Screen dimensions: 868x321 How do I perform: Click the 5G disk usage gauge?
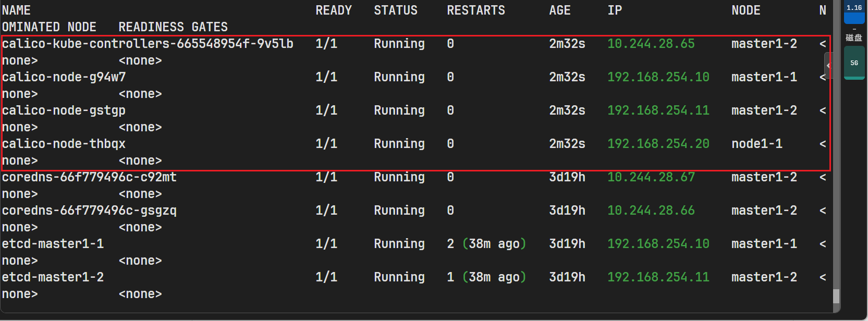(854, 63)
